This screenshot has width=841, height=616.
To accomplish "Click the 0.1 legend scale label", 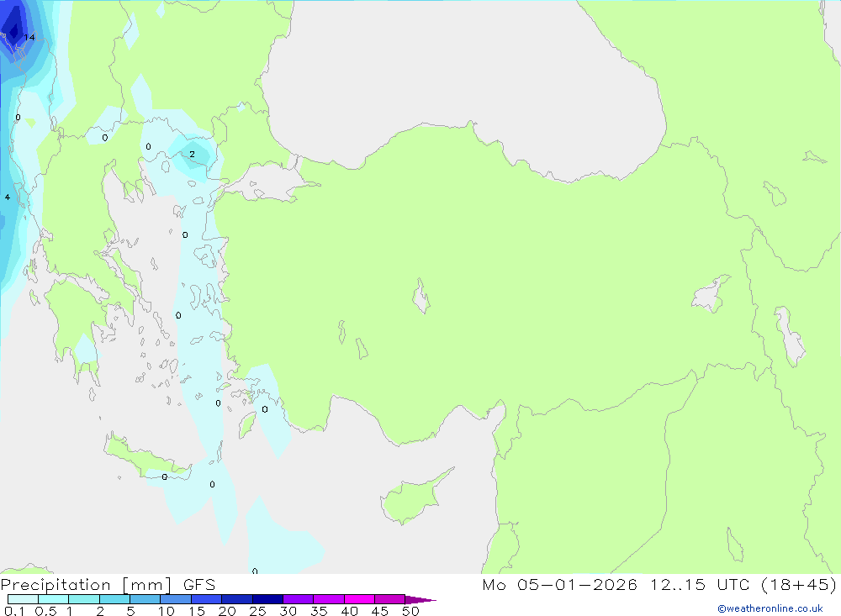I will pyautogui.click(x=14, y=611).
